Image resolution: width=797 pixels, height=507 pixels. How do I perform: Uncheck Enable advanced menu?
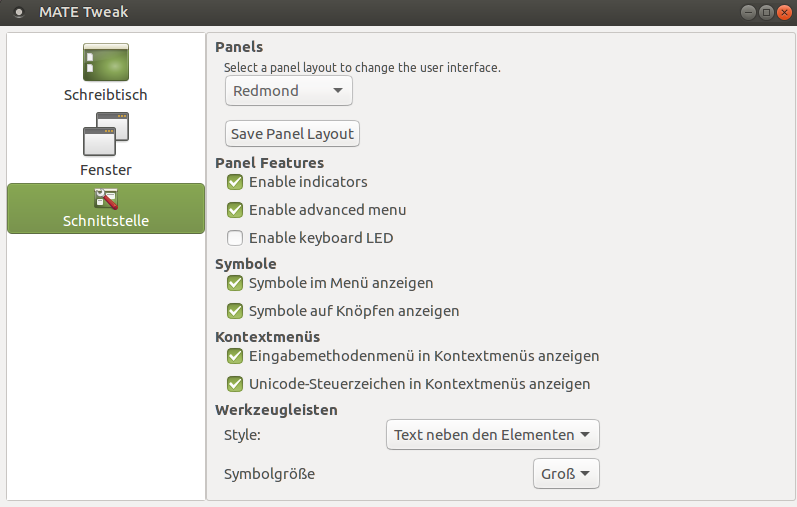pos(235,210)
